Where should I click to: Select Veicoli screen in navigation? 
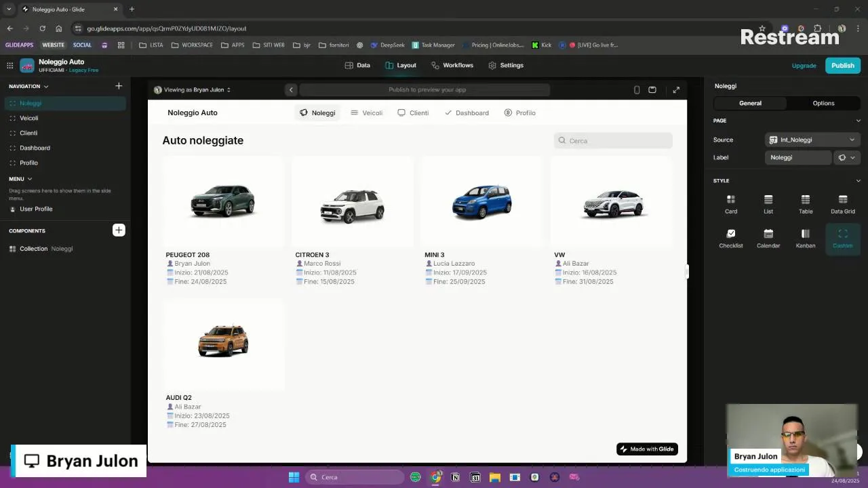tap(65, 118)
